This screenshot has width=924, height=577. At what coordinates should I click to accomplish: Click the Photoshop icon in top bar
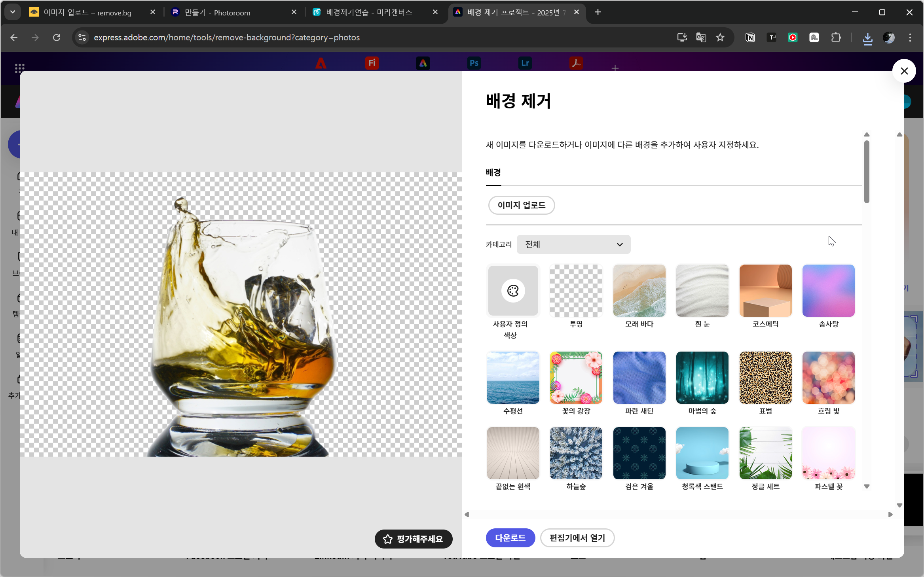tap(474, 63)
